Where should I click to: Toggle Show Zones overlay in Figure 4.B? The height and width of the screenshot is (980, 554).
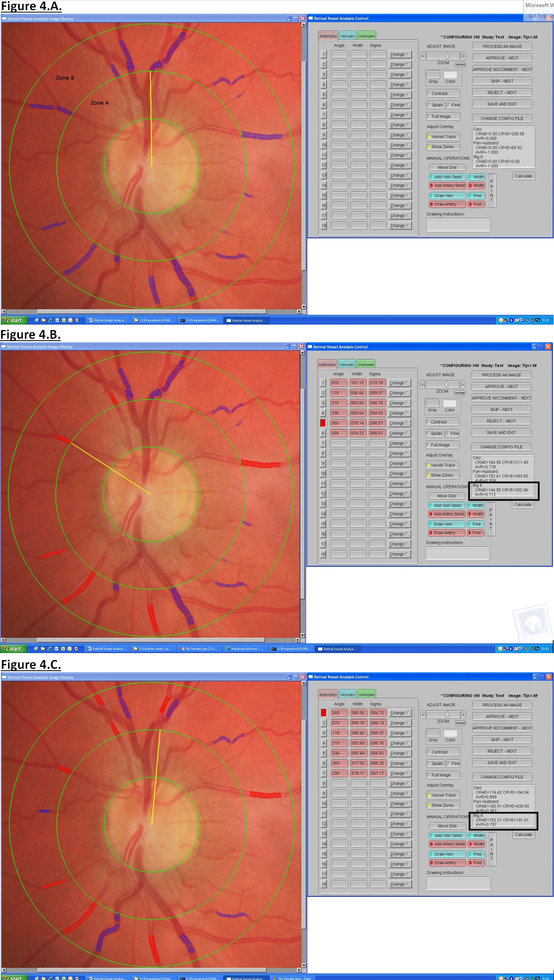click(x=442, y=475)
